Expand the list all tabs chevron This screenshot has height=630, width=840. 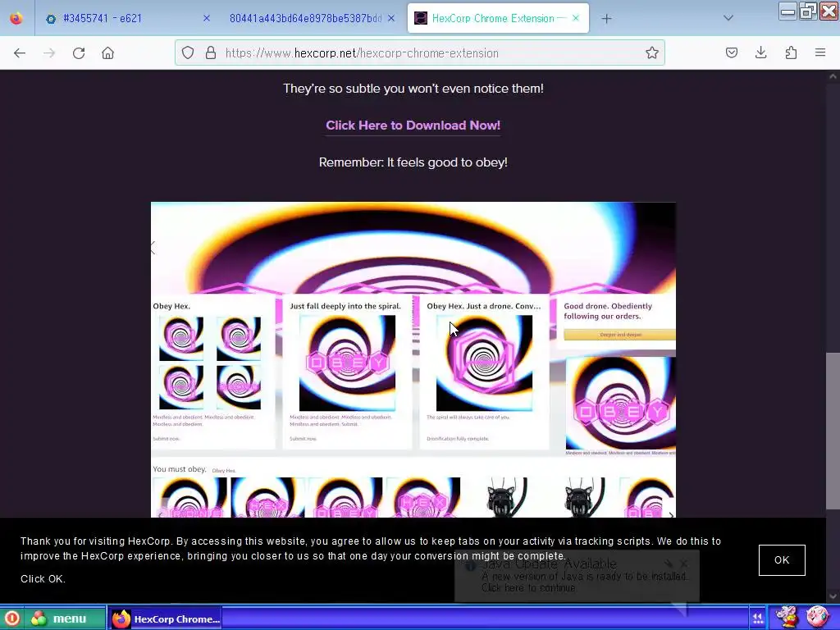pos(728,18)
